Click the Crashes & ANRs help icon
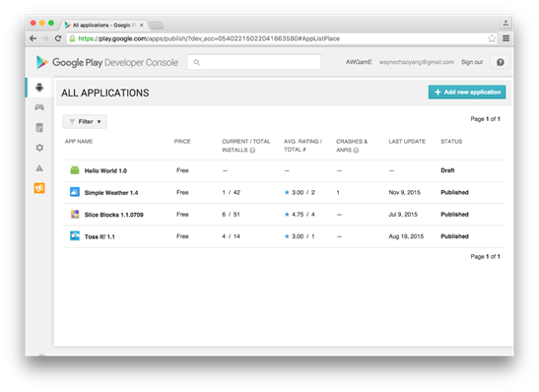The height and width of the screenshot is (392, 539). click(356, 150)
